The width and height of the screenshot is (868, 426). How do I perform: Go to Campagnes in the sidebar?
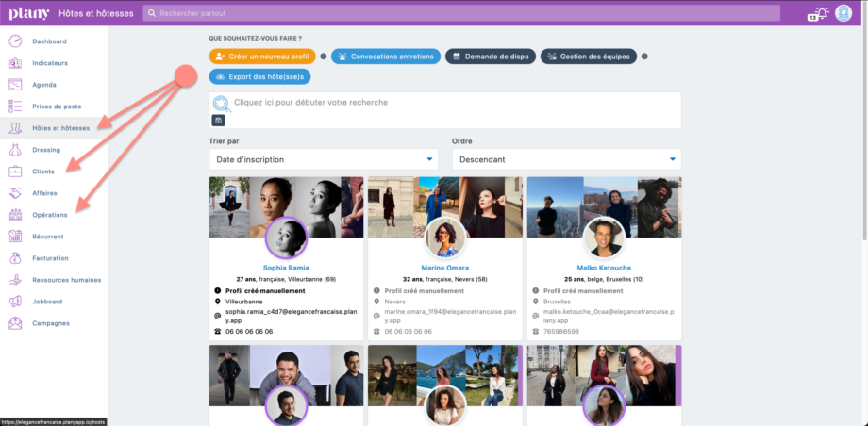(51, 323)
